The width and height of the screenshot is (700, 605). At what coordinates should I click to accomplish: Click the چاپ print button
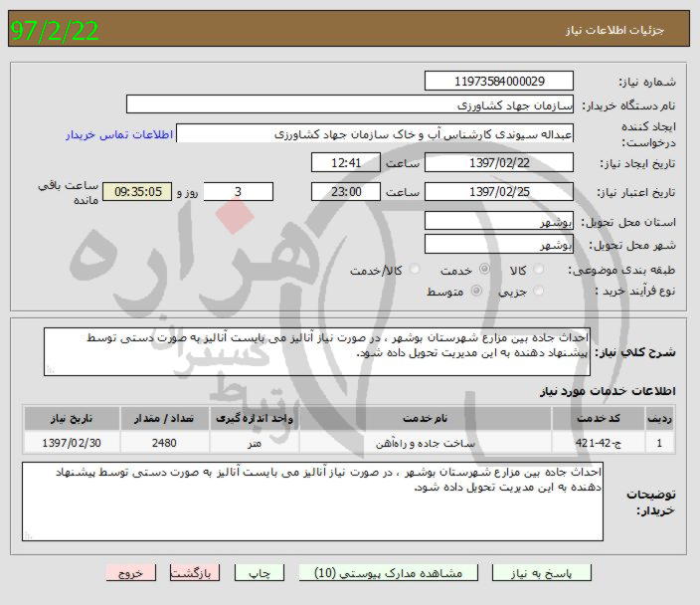coord(260,573)
